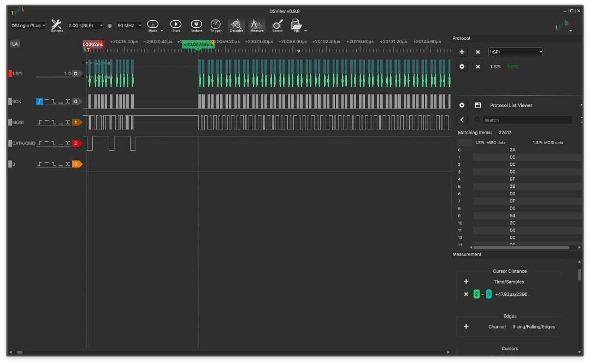Screen dimensions: 590x364
Task: Toggle MOSI rising edge trigger
Action: (39, 122)
